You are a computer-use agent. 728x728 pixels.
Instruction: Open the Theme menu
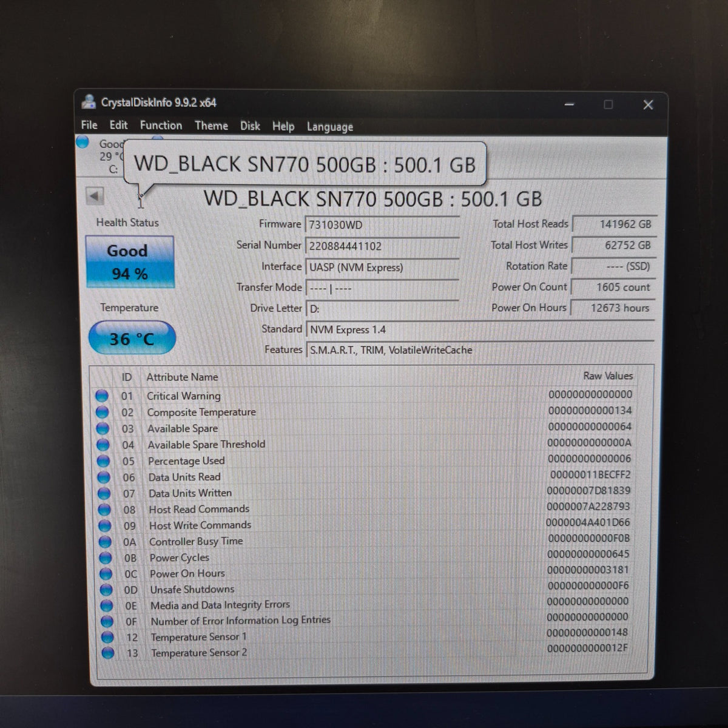[x=211, y=126]
